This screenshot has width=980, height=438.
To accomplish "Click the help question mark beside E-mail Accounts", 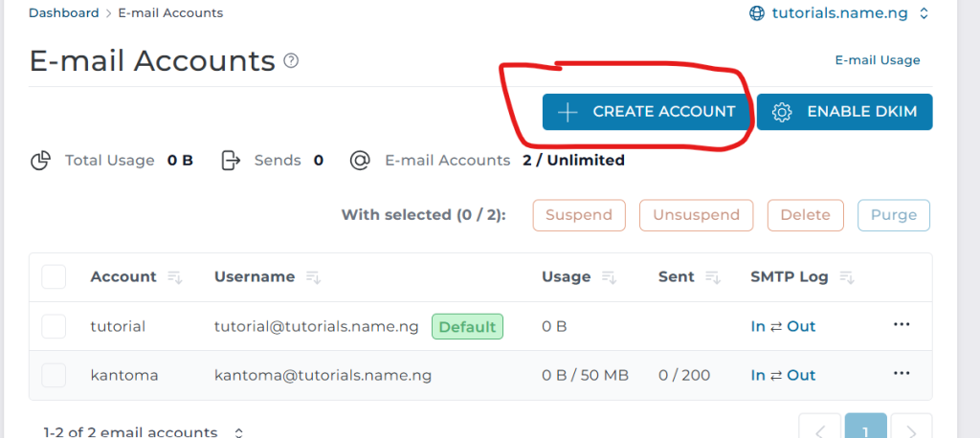I will point(292,61).
